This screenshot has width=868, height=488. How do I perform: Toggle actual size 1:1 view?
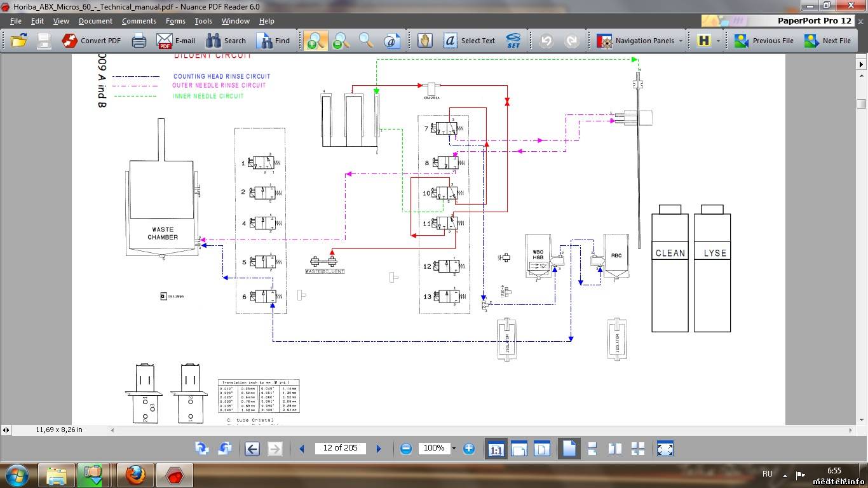(496, 449)
